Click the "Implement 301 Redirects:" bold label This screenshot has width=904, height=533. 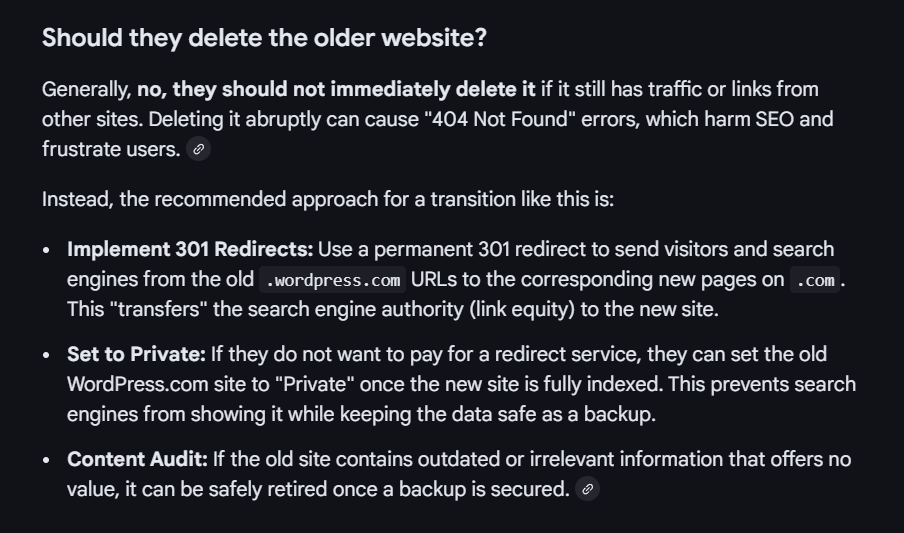[x=190, y=249]
